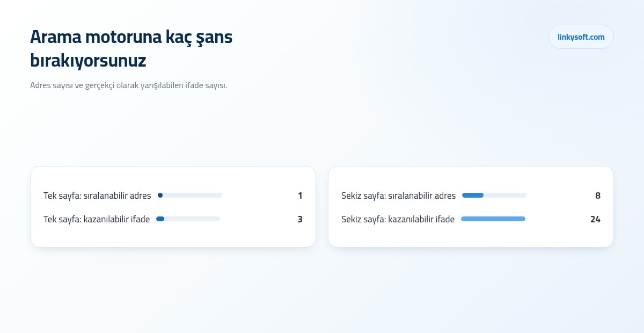The image size is (644, 333).
Task: Open the linkysoft.com link badge
Action: point(581,37)
